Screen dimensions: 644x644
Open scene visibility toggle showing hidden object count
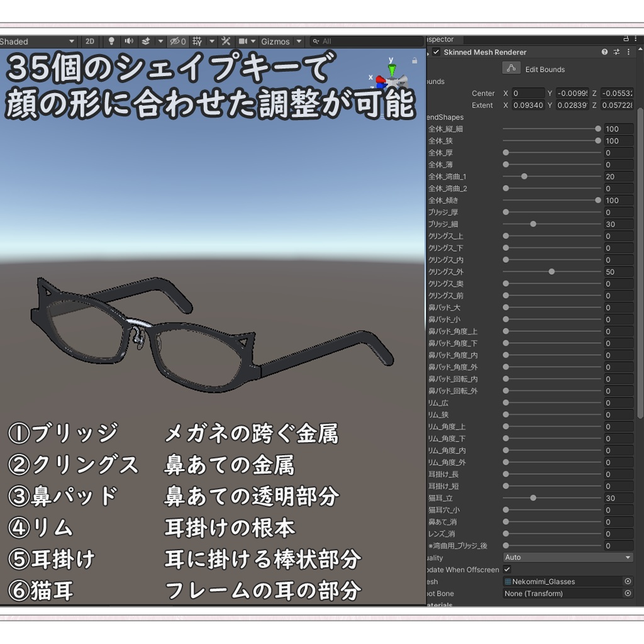177,42
